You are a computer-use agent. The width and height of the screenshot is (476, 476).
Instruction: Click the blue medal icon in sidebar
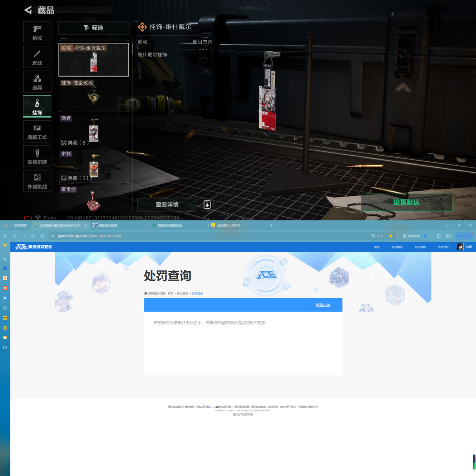[x=5, y=298]
